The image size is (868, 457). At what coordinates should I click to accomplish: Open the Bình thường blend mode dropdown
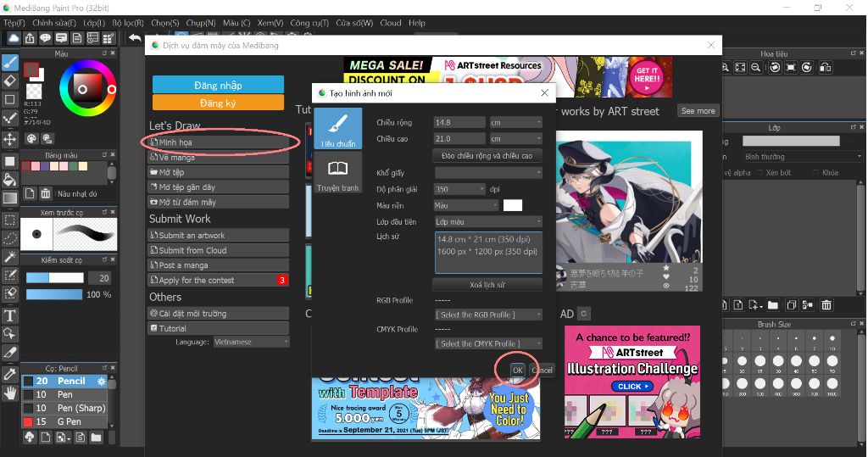802,157
